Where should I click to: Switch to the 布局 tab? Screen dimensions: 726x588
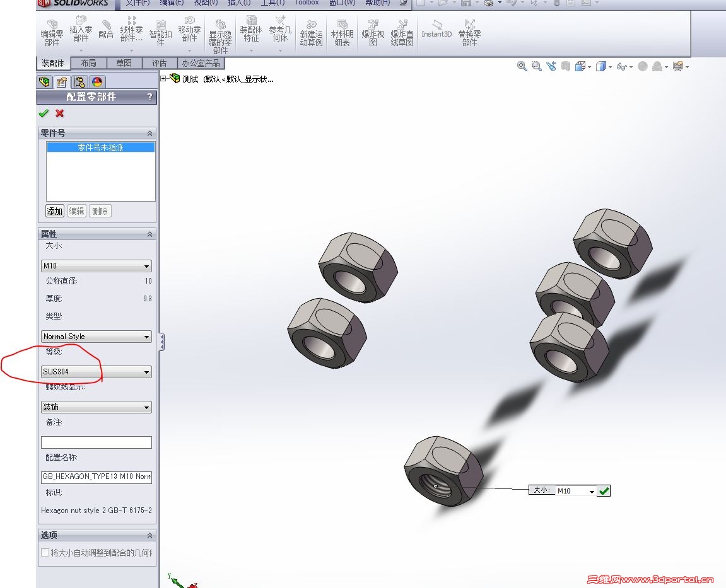[x=88, y=63]
